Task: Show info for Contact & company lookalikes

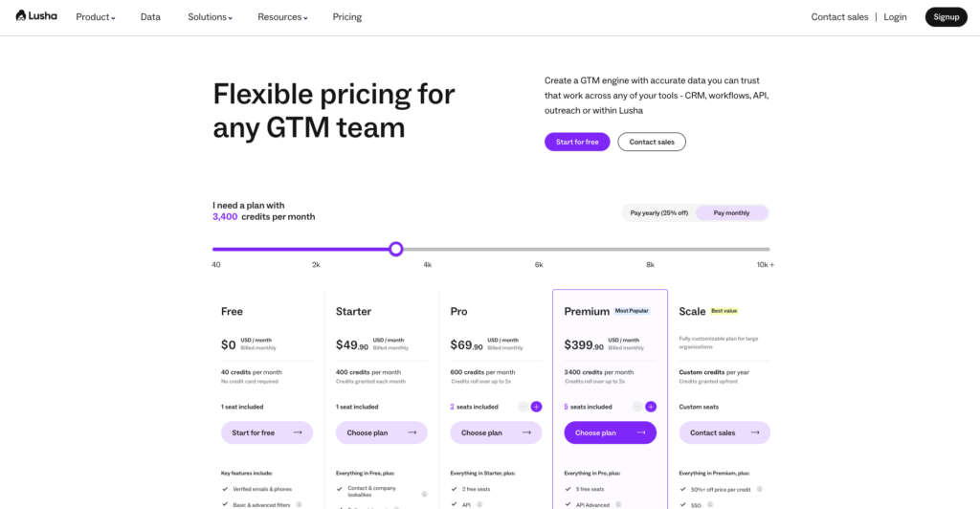Action: [424, 494]
